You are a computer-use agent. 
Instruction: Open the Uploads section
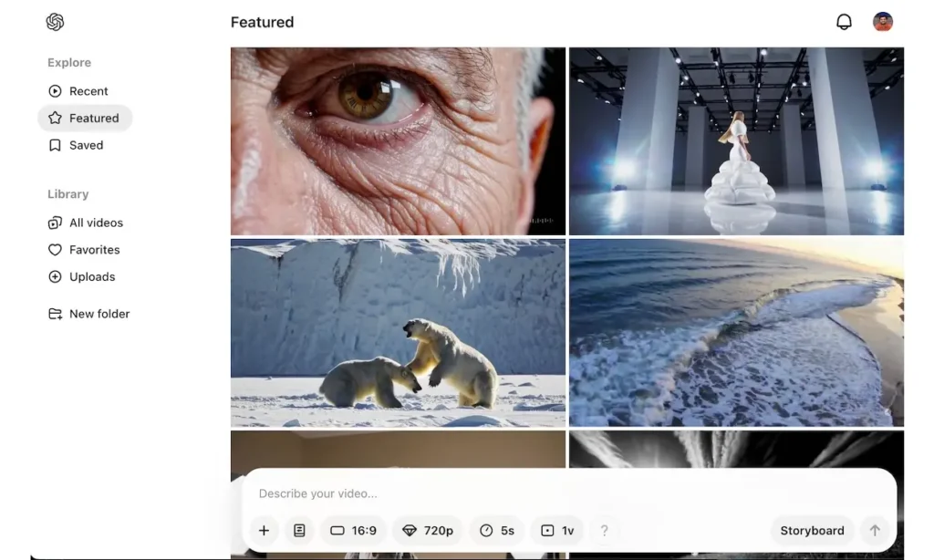[91, 276]
